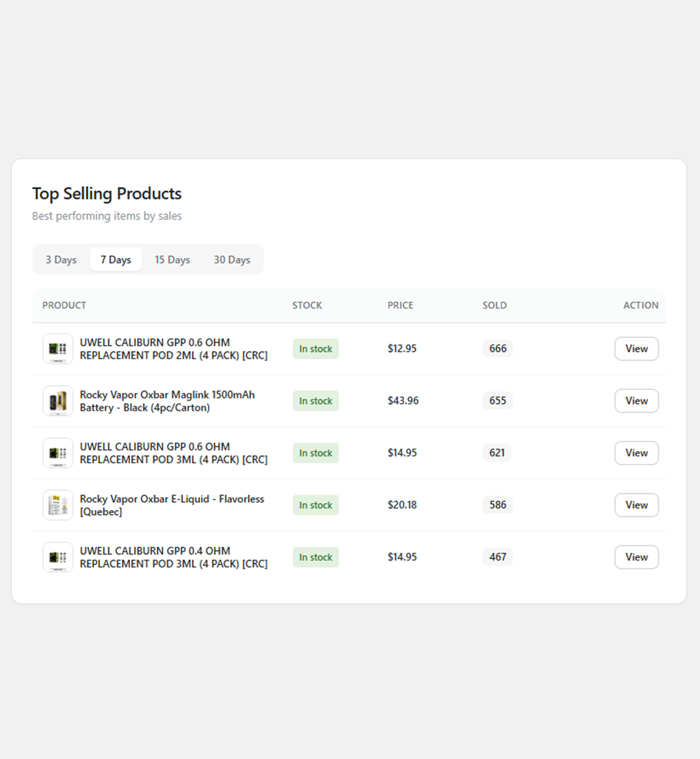
Task: Click the PRODUCT column header
Action: point(64,305)
